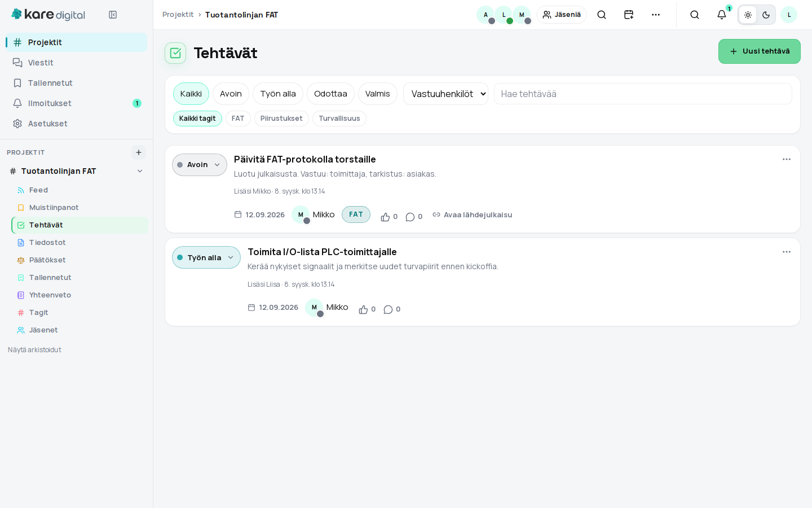Go to Projektit breadcrumb
The width and height of the screenshot is (812, 508).
178,15
